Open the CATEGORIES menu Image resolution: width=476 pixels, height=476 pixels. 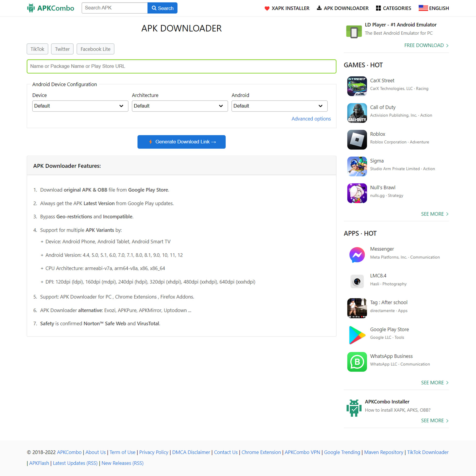click(393, 8)
